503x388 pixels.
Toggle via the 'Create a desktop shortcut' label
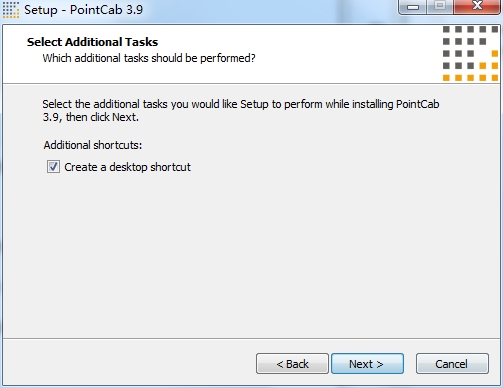pos(127,167)
